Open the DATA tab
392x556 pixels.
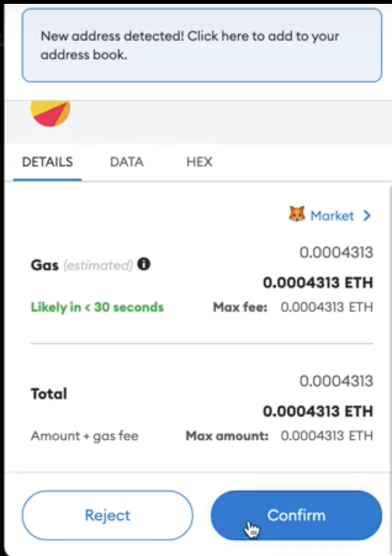point(126,162)
